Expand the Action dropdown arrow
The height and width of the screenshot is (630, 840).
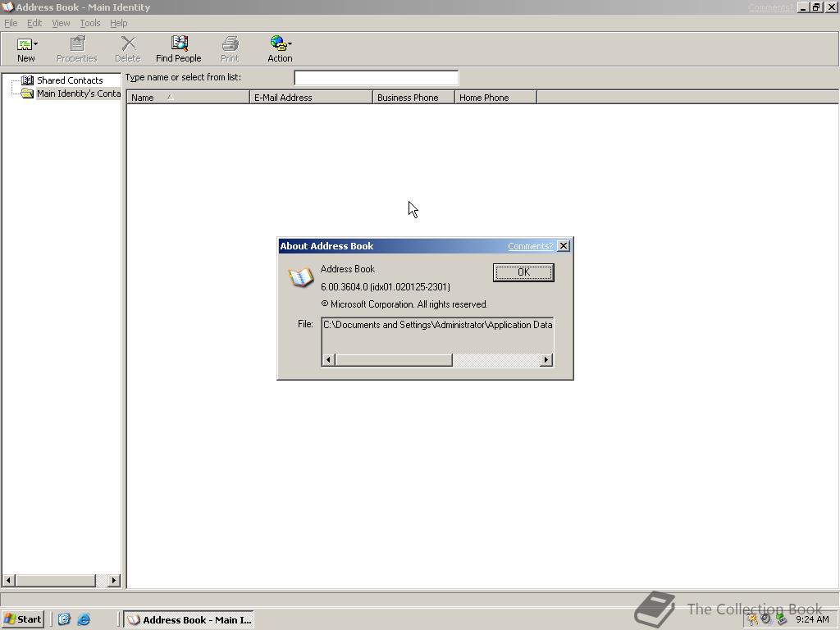(x=290, y=44)
